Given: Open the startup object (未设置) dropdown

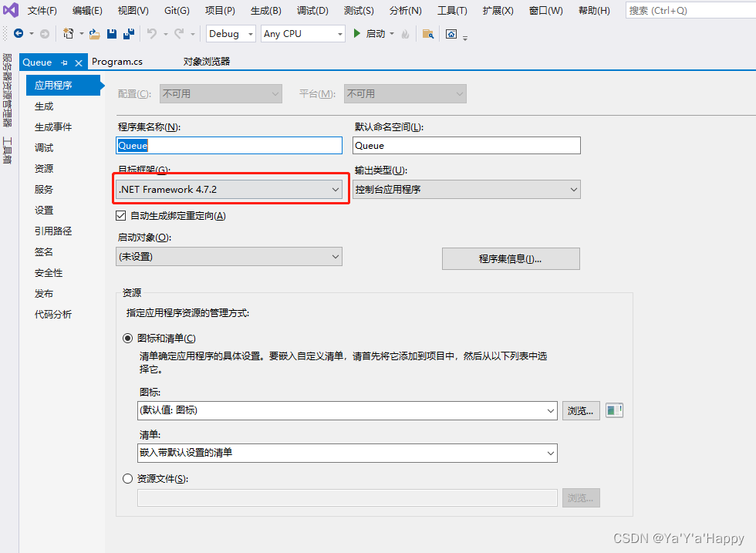Looking at the screenshot, I should coord(229,257).
